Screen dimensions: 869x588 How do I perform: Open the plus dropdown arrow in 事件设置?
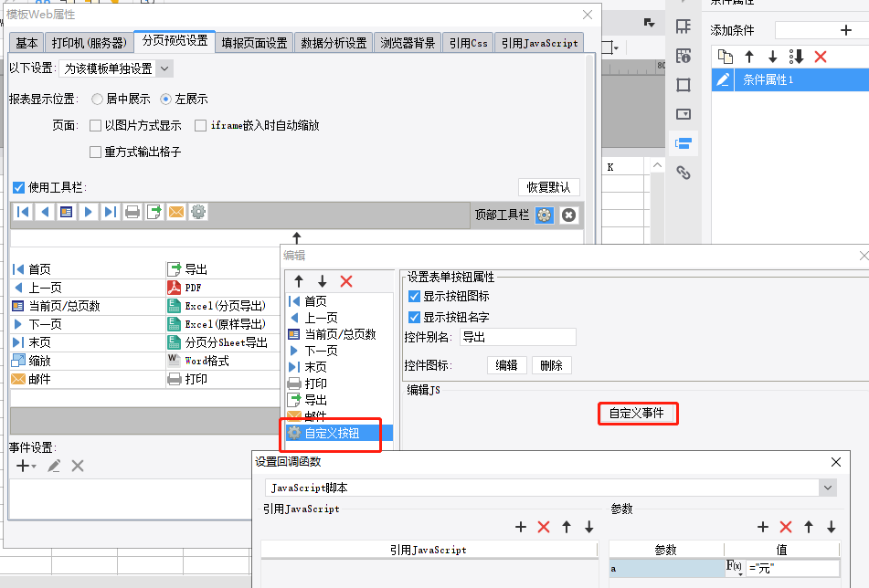click(x=34, y=467)
